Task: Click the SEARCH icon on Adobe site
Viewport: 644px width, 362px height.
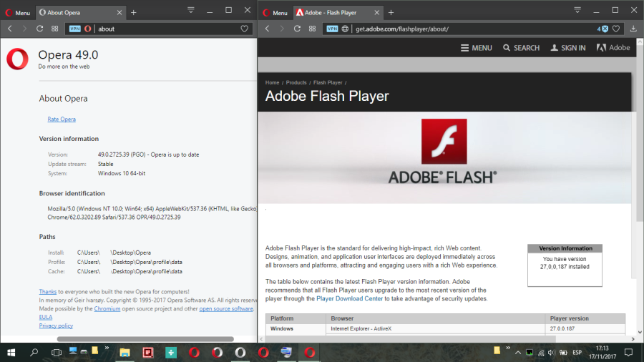Action: click(x=521, y=48)
